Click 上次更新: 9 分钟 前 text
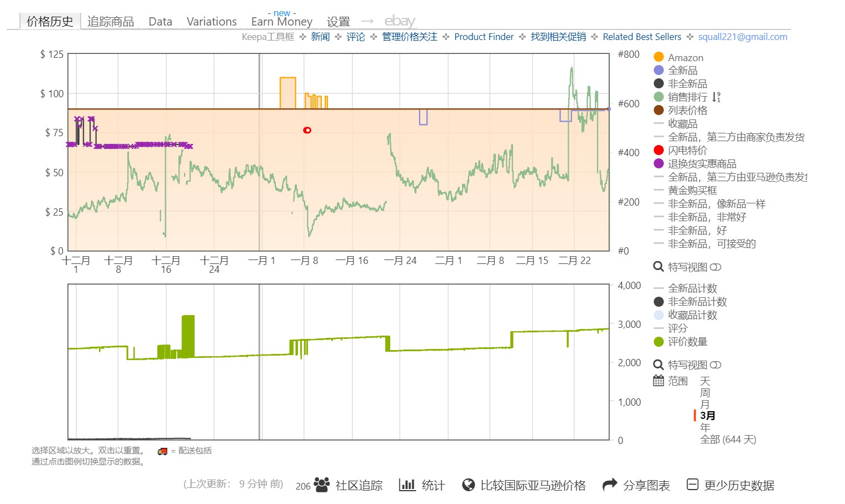Image resolution: width=845 pixels, height=504 pixels. click(233, 484)
